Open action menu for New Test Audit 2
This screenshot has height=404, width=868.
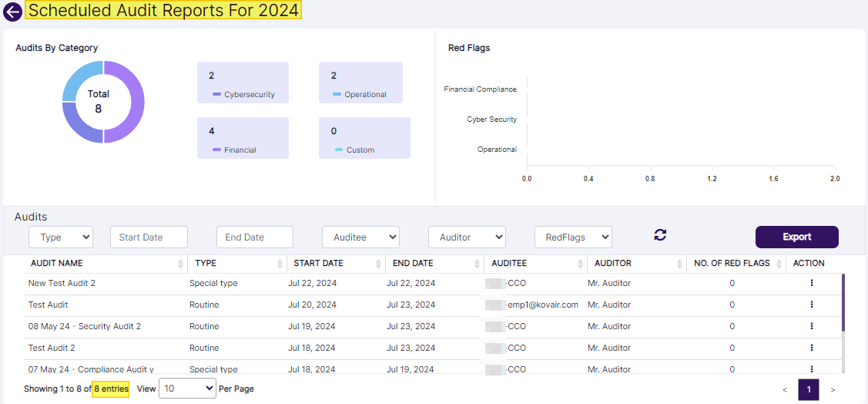tap(812, 283)
